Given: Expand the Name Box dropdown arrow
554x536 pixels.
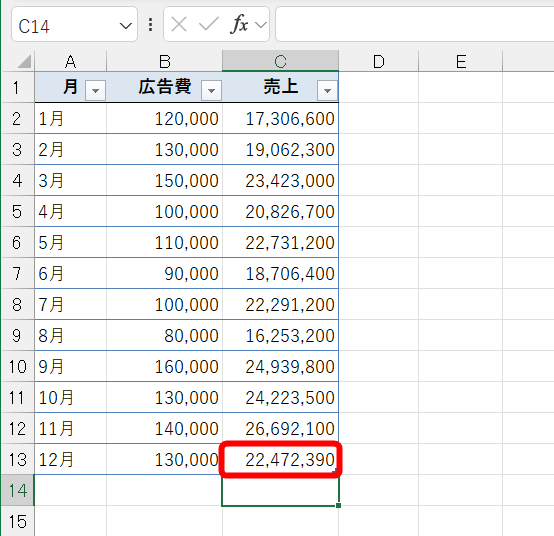Looking at the screenshot, I should pyautogui.click(x=125, y=26).
